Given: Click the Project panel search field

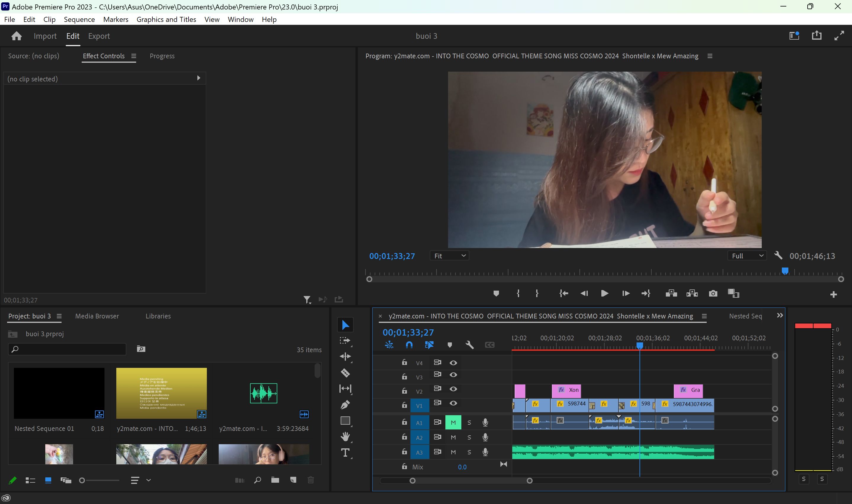Looking at the screenshot, I should click(67, 349).
